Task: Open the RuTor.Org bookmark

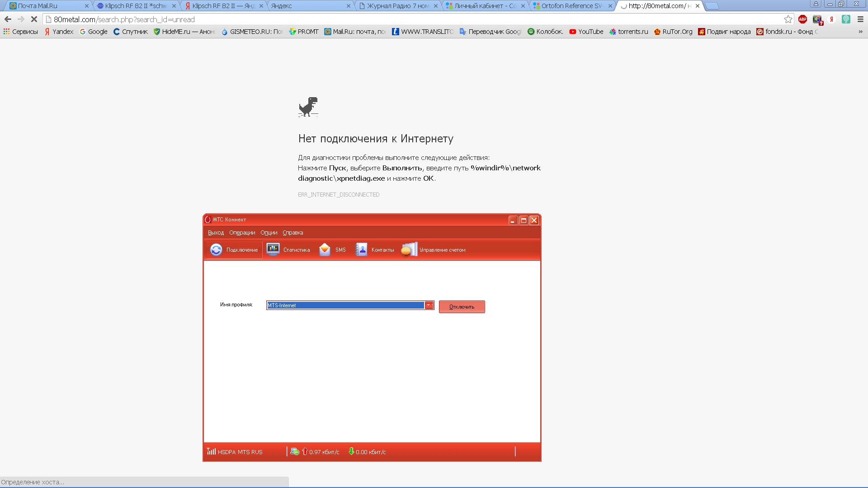Action: coord(673,32)
